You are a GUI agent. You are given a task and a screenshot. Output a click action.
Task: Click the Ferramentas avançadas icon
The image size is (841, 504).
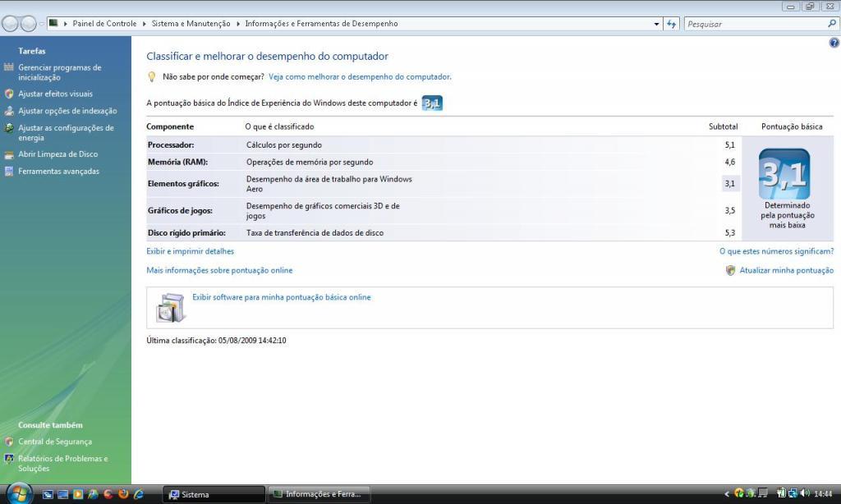[x=8, y=172]
